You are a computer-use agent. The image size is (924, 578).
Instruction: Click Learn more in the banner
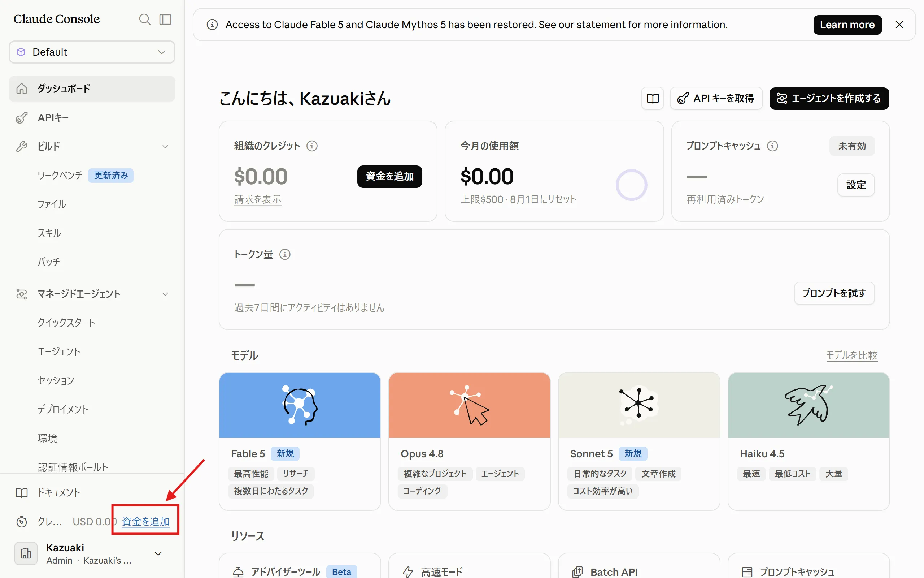[847, 25]
